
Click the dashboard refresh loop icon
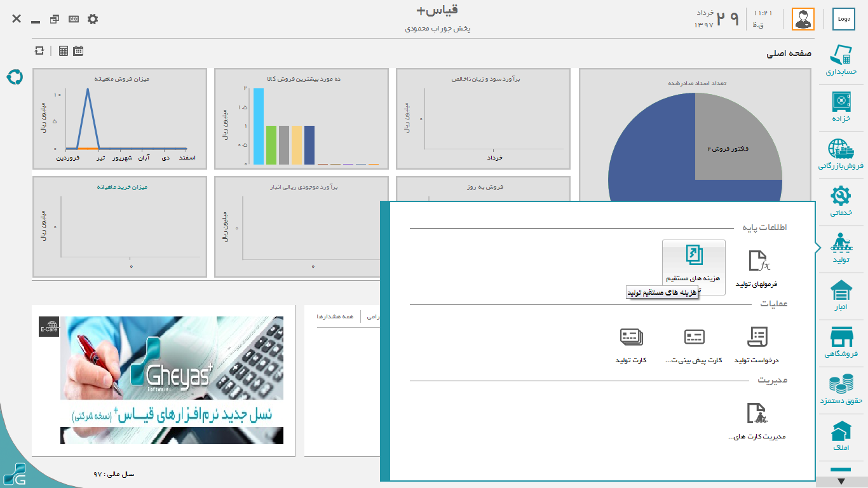39,51
